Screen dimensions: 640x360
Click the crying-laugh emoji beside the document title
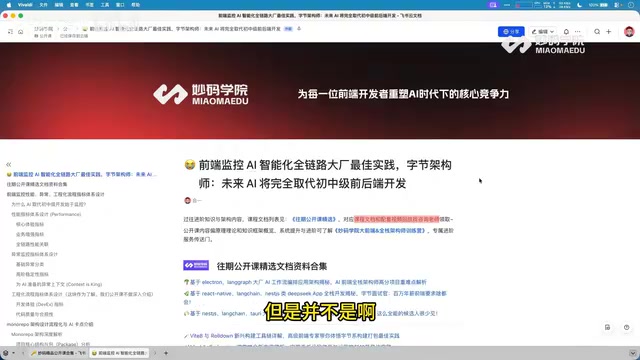point(189,164)
